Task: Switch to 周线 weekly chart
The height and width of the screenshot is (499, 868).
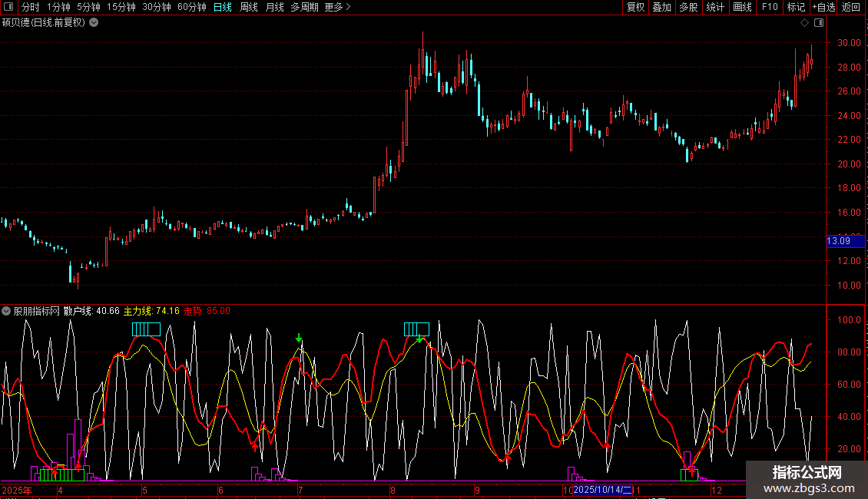Action: point(249,7)
